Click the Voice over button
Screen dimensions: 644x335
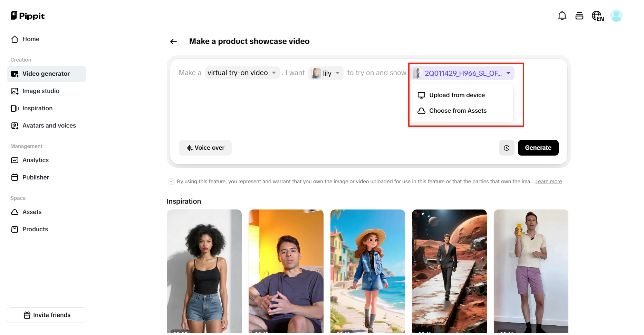[205, 148]
